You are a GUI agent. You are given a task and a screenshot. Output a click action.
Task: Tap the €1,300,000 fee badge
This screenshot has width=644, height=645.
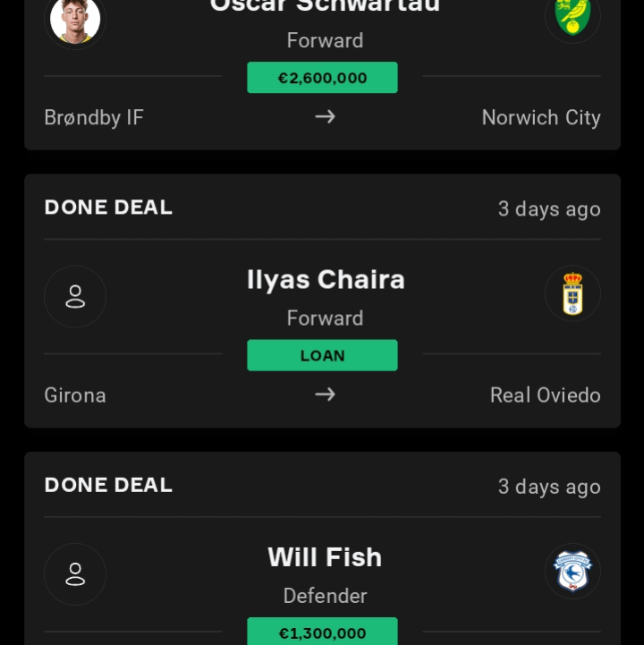pos(322,632)
